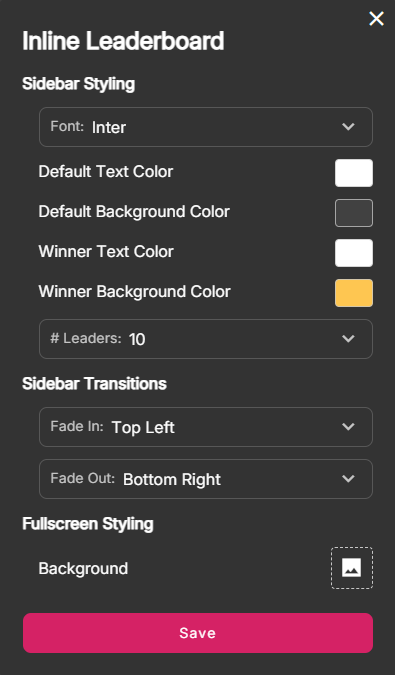Open the Default Background Color swatch
Image resolution: width=395 pixels, height=675 pixels.
coord(354,213)
